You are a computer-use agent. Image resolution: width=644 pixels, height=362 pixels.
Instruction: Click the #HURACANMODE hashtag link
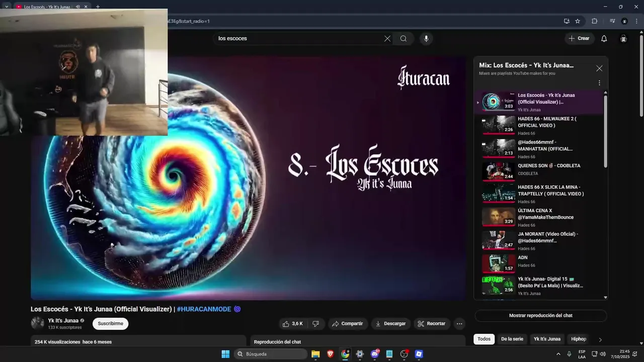pos(204,309)
